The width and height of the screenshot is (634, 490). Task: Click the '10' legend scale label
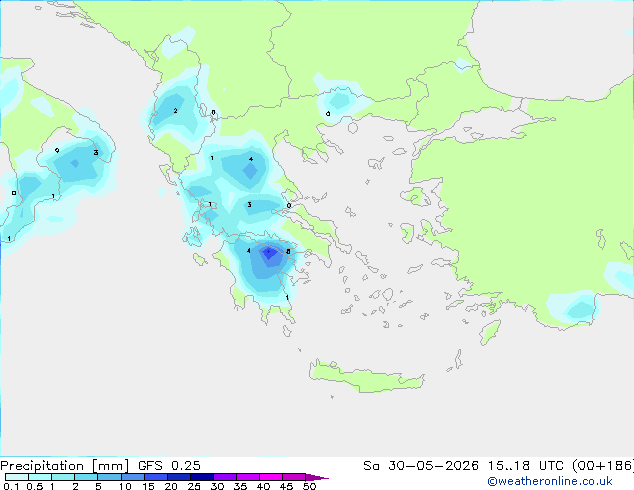click(x=125, y=486)
